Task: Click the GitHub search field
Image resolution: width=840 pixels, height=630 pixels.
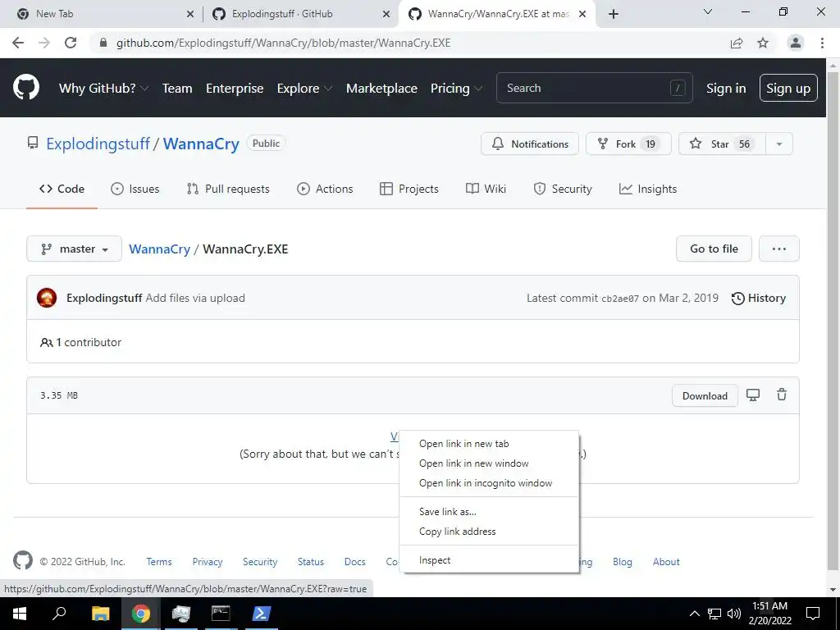Action: [594, 88]
